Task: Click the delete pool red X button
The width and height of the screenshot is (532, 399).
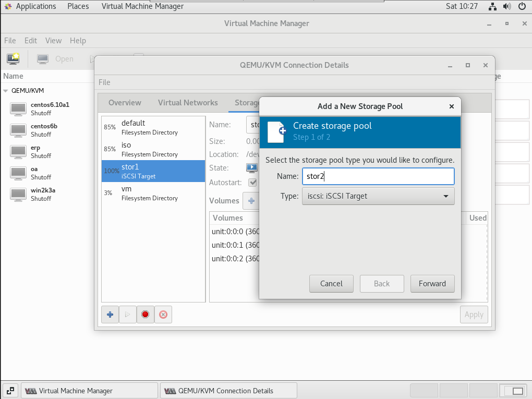Action: pyautogui.click(x=163, y=315)
